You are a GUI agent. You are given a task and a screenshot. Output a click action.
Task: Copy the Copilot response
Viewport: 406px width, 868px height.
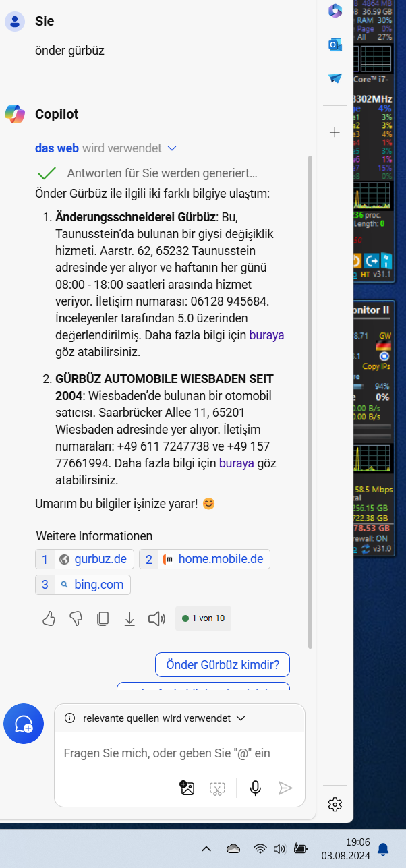pyautogui.click(x=103, y=618)
